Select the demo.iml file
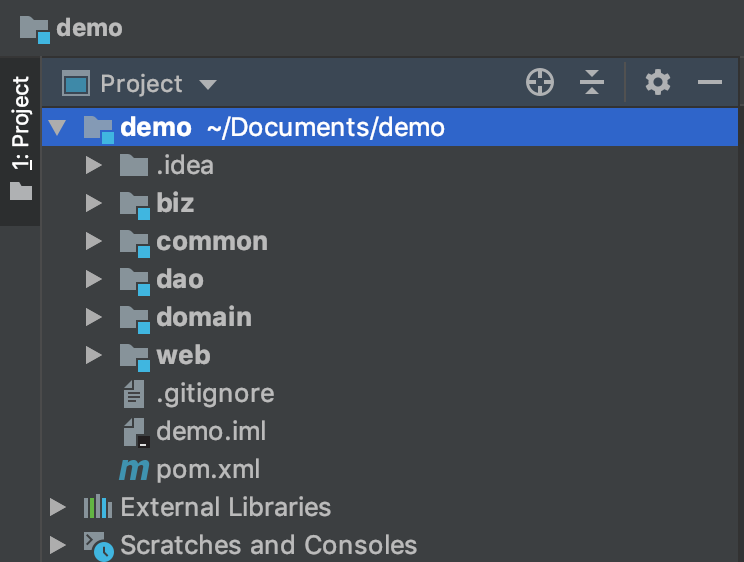 point(210,432)
